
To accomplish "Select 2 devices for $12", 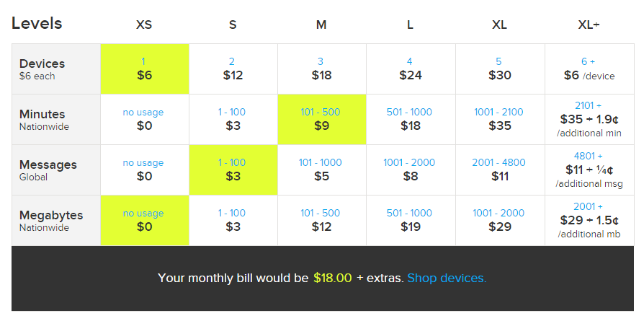I will tap(233, 69).
